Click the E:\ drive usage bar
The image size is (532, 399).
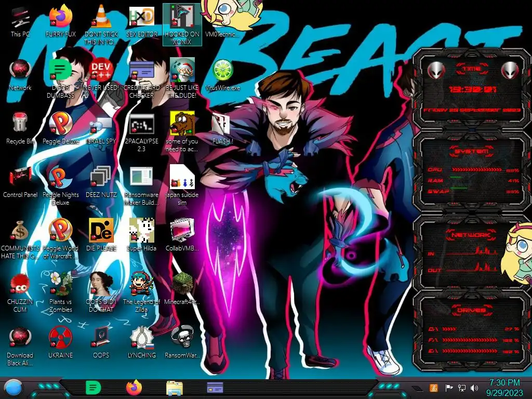(470, 351)
